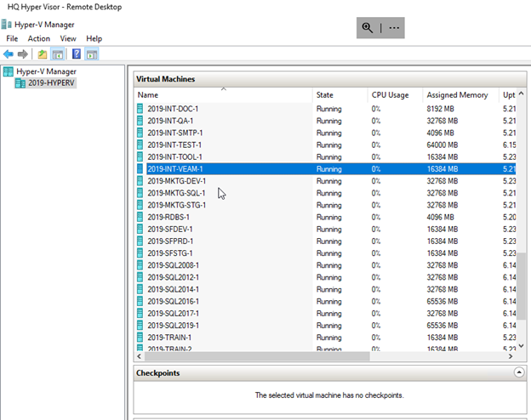Click the horizontal scrollbar right arrow

click(511, 356)
